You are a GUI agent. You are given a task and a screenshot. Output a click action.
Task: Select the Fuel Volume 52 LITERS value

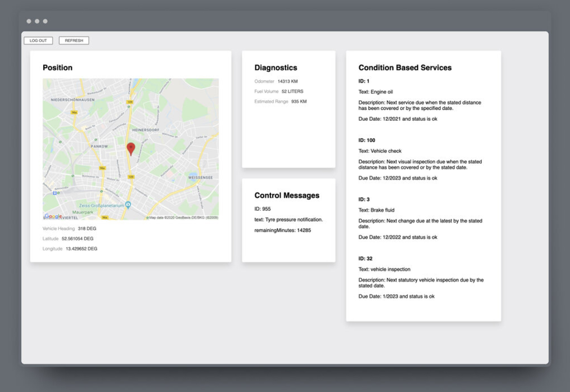point(293,91)
